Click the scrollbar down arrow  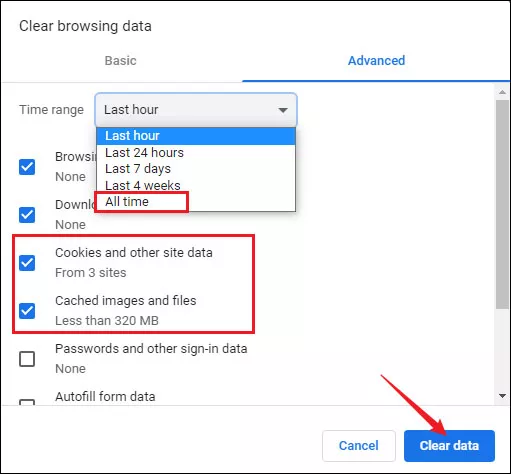tap(502, 396)
